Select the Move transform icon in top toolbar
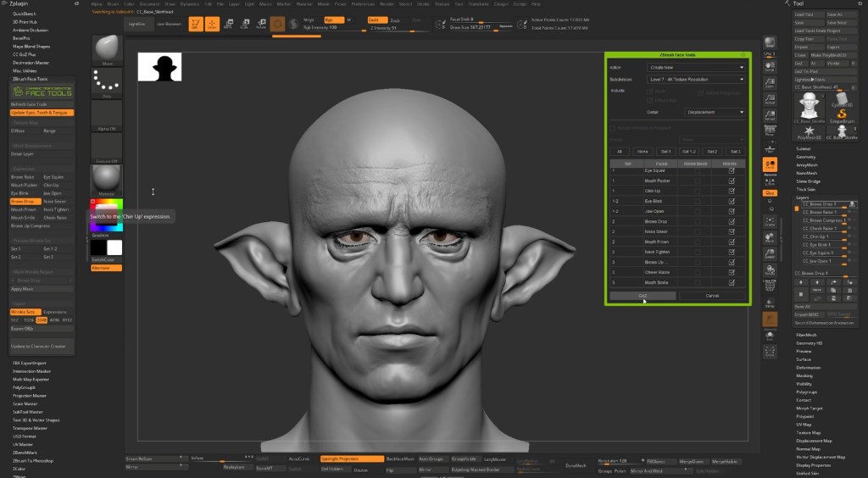 point(228,24)
